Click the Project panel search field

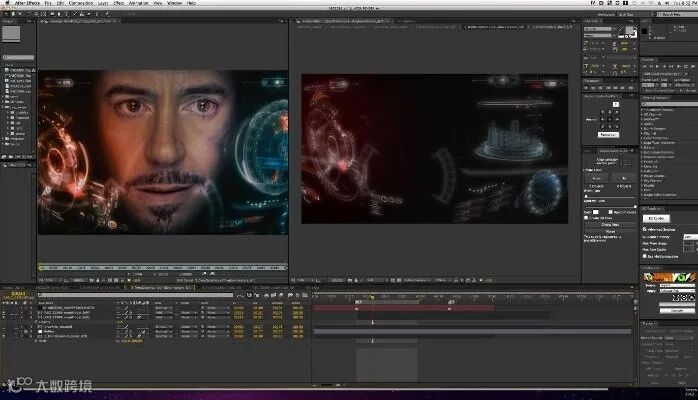pos(19,57)
